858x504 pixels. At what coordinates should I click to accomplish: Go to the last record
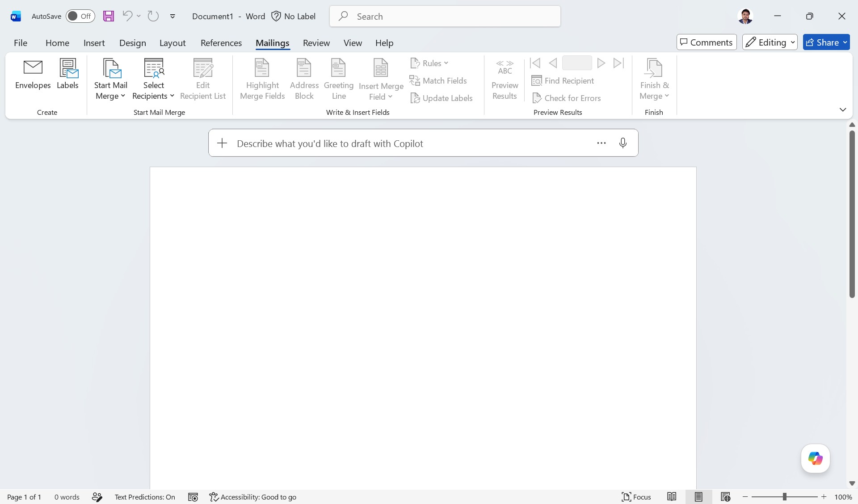point(619,63)
